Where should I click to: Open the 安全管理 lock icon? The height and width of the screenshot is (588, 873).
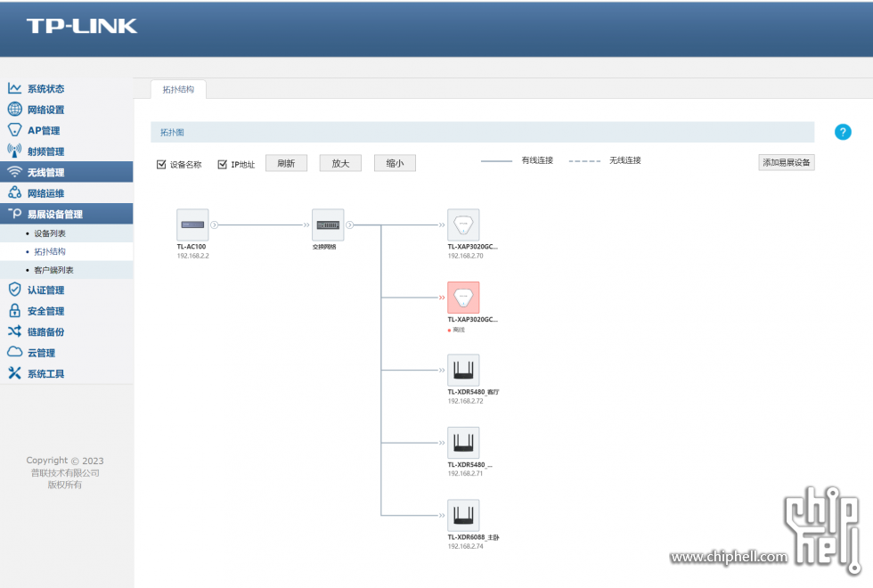(14, 311)
